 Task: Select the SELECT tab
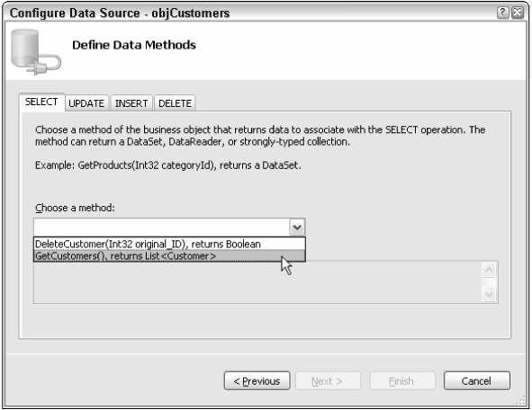tap(41, 102)
